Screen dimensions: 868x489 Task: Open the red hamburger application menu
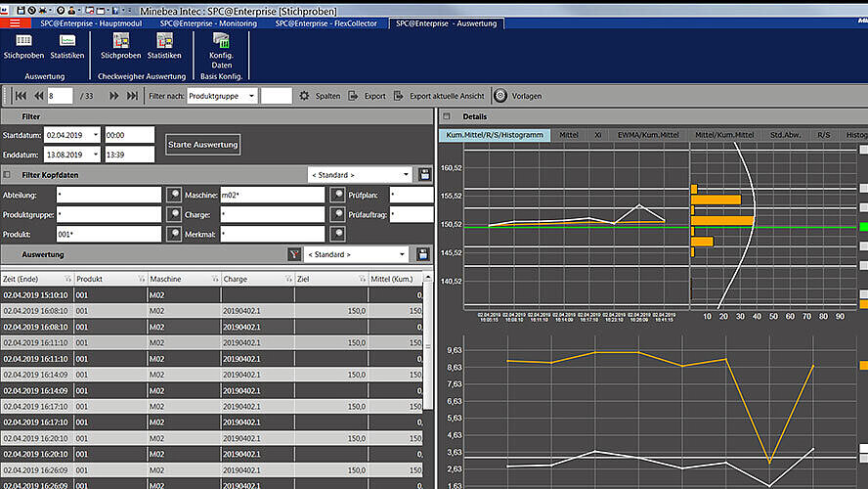(15, 23)
